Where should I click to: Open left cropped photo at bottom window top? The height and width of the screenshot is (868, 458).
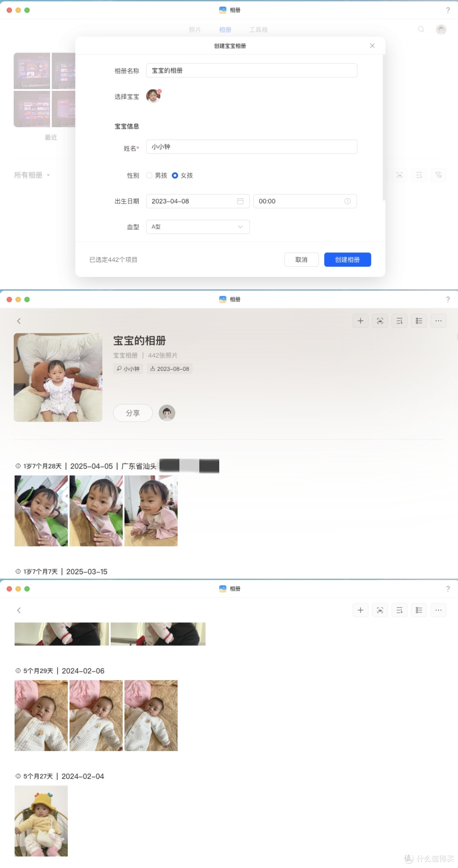[x=61, y=634]
